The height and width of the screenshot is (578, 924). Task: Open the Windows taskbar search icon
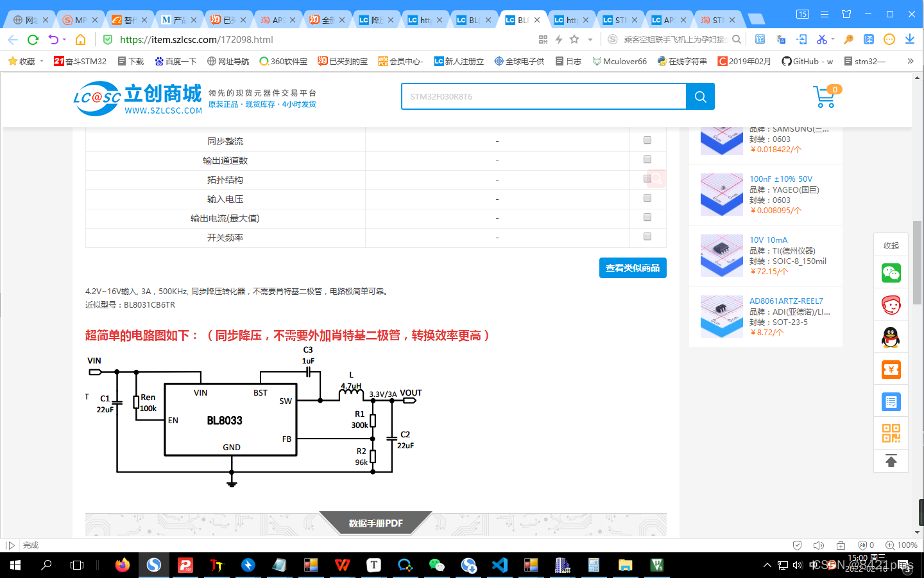click(x=46, y=565)
